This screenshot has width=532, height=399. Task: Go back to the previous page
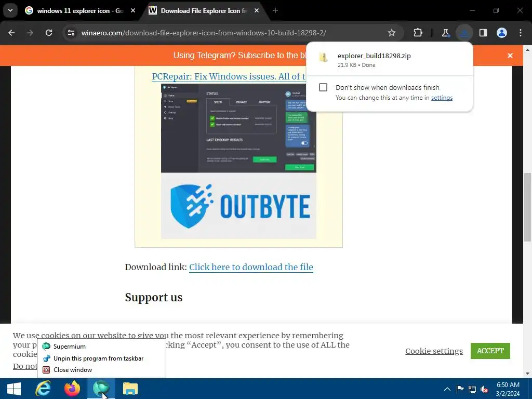tap(11, 33)
